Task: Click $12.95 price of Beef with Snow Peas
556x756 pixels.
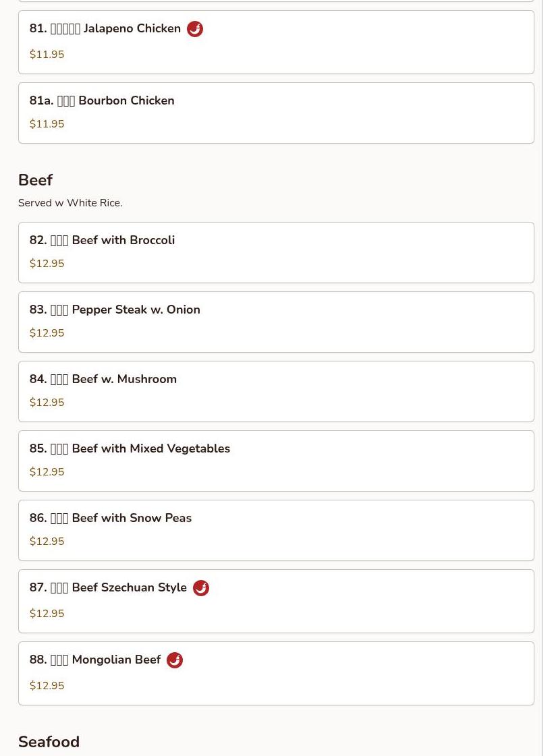Action: pyautogui.click(x=47, y=542)
